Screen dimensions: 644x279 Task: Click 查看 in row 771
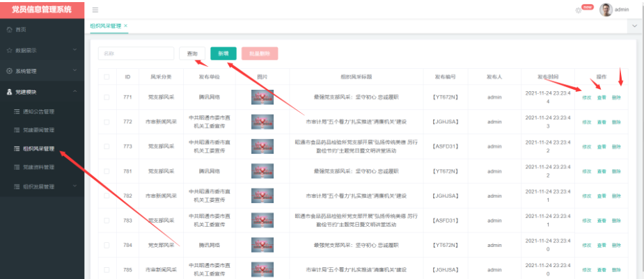click(602, 97)
